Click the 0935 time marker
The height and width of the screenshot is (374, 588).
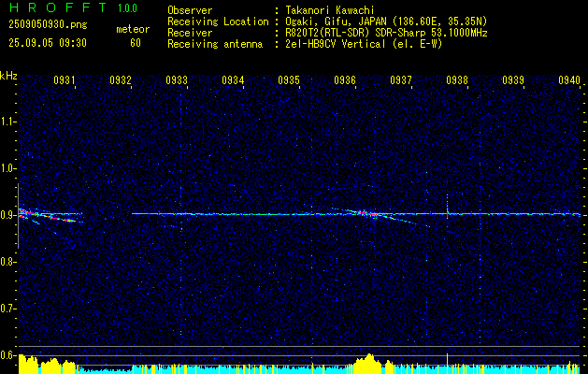(x=289, y=79)
